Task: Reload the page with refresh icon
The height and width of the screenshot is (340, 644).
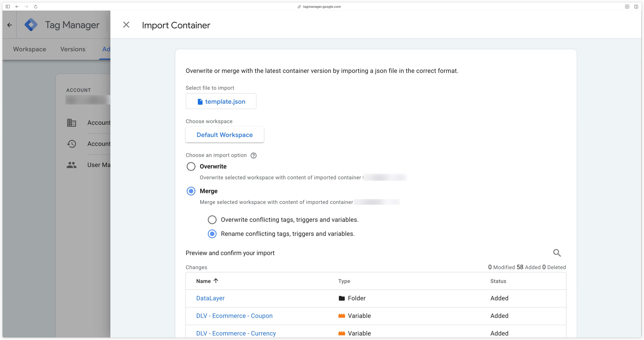Action: point(36,7)
